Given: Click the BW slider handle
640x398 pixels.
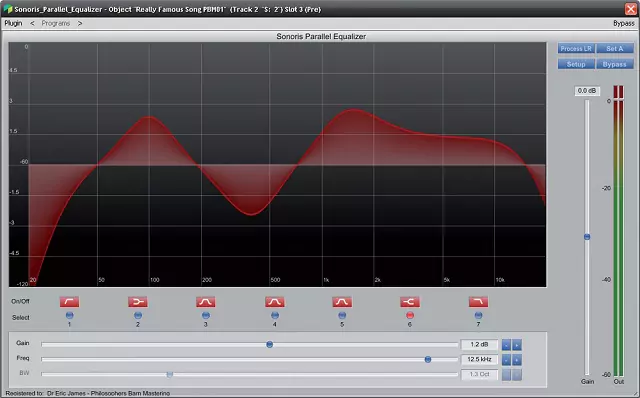Looking at the screenshot, I should tap(170, 374).
